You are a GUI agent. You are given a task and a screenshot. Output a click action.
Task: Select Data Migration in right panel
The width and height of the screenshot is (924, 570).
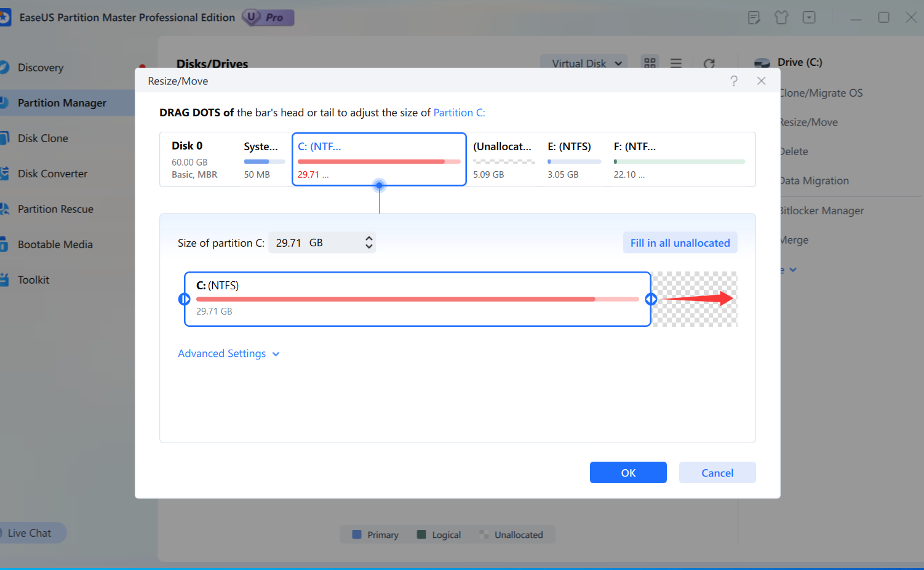pos(814,181)
